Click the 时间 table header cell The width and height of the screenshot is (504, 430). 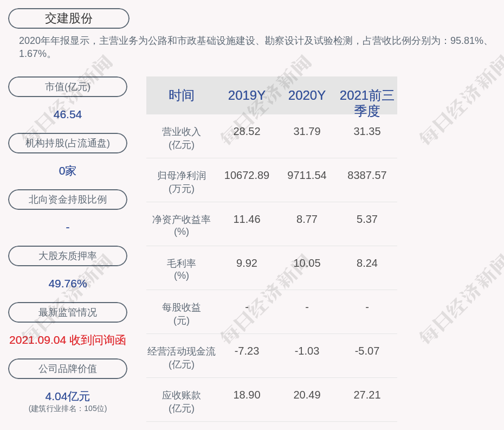pos(181,95)
